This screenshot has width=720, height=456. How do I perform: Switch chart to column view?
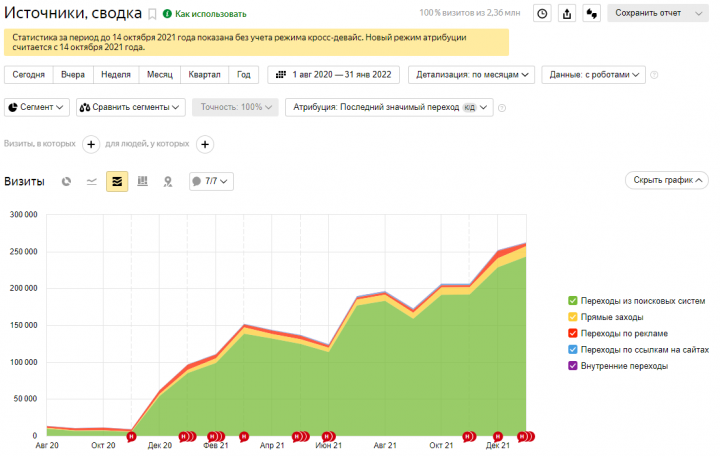143,181
